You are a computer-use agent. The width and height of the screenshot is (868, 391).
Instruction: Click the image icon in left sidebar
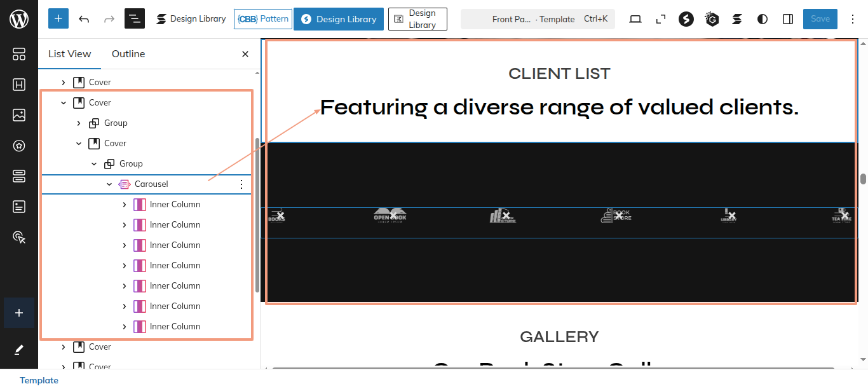point(19,115)
